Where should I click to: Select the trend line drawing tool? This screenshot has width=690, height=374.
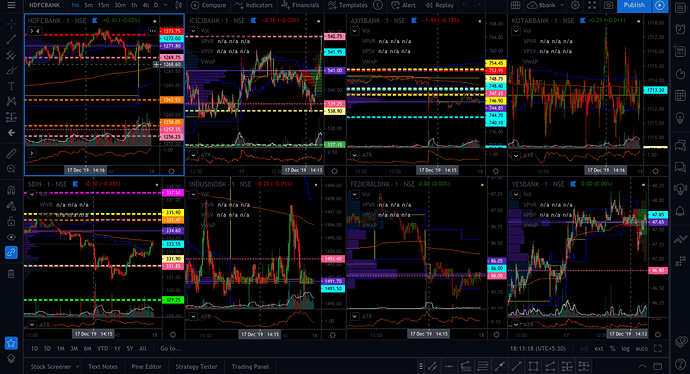click(11, 40)
